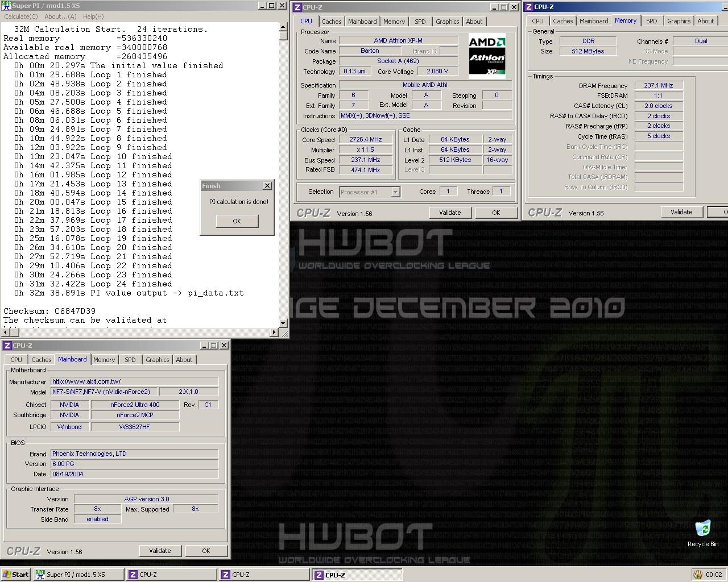The image size is (728, 582).
Task: Click memory Size value 512 MBytes
Action: coord(588,51)
